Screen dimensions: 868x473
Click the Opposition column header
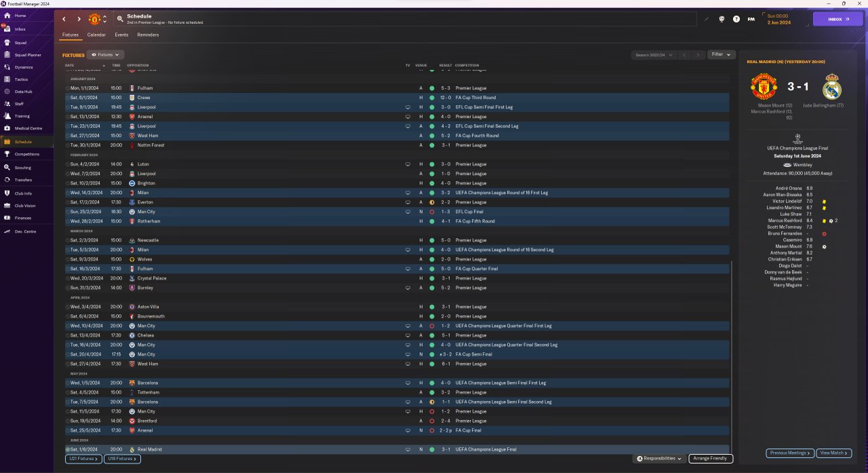[x=138, y=65]
